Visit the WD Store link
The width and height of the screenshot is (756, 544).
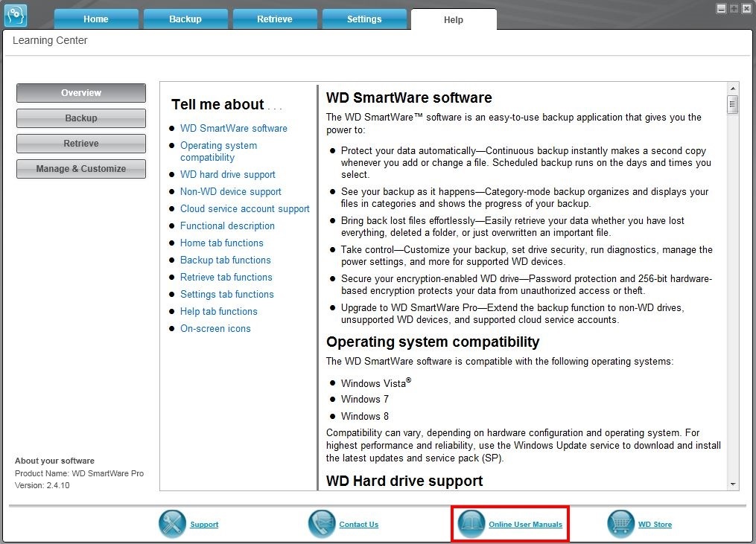click(x=655, y=524)
